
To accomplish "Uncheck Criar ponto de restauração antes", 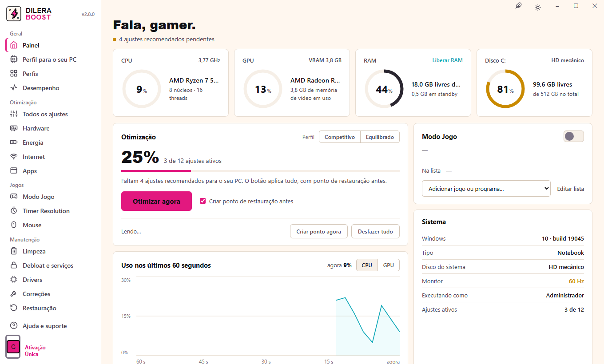I will coord(203,201).
